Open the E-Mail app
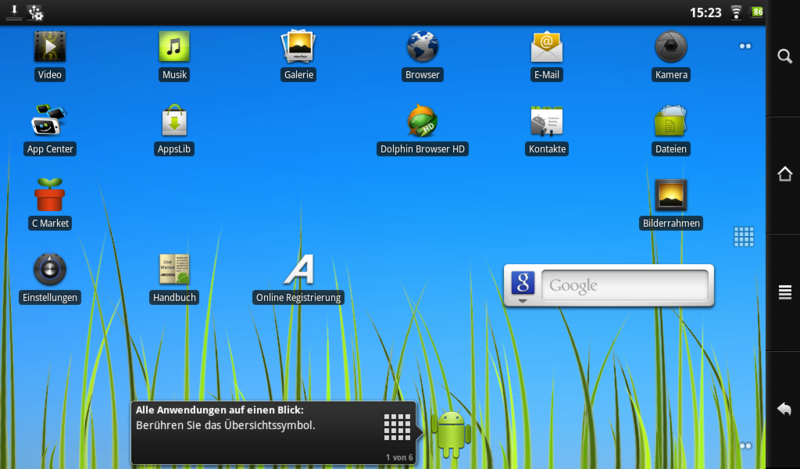The height and width of the screenshot is (469, 800). tap(546, 47)
